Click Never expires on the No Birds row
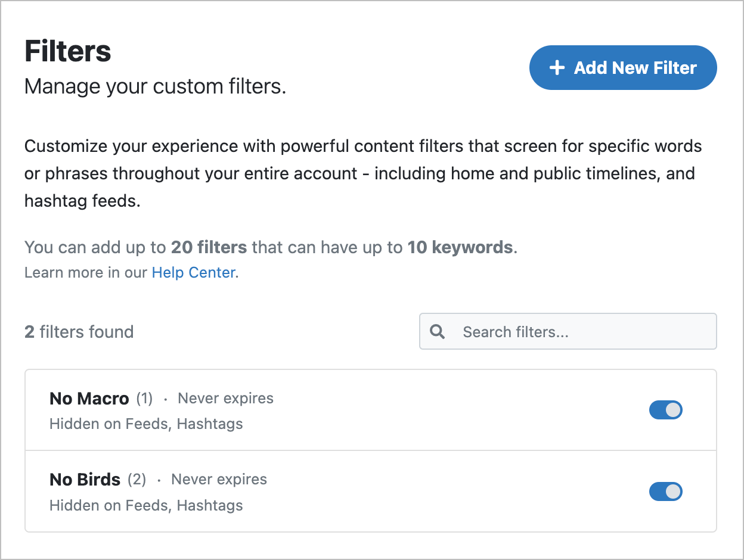Viewport: 744px width, 560px height. [x=219, y=479]
